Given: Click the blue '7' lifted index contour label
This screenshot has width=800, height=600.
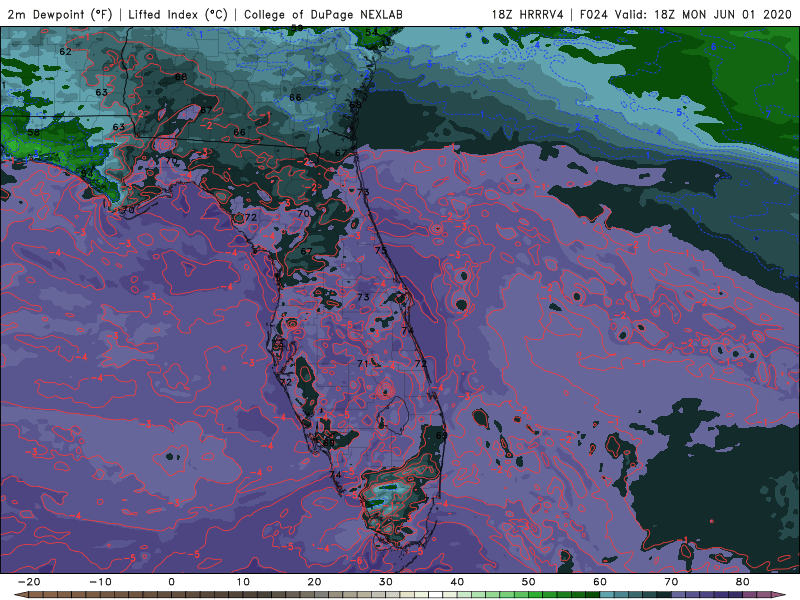Looking at the screenshot, I should pyautogui.click(x=768, y=114).
